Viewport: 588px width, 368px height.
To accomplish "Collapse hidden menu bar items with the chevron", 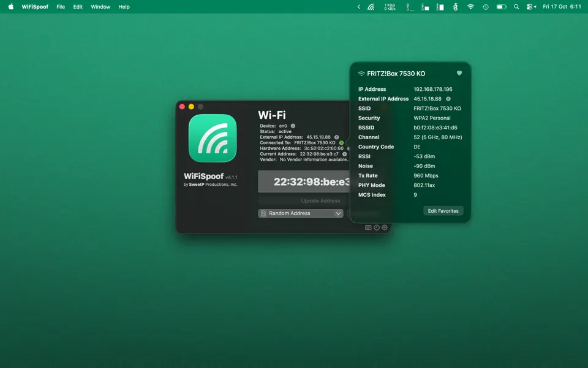I will [x=359, y=7].
